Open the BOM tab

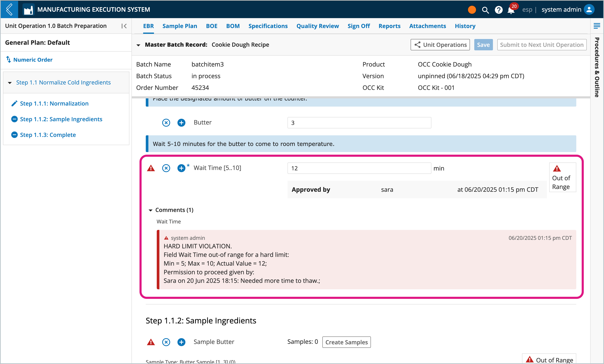point(233,26)
